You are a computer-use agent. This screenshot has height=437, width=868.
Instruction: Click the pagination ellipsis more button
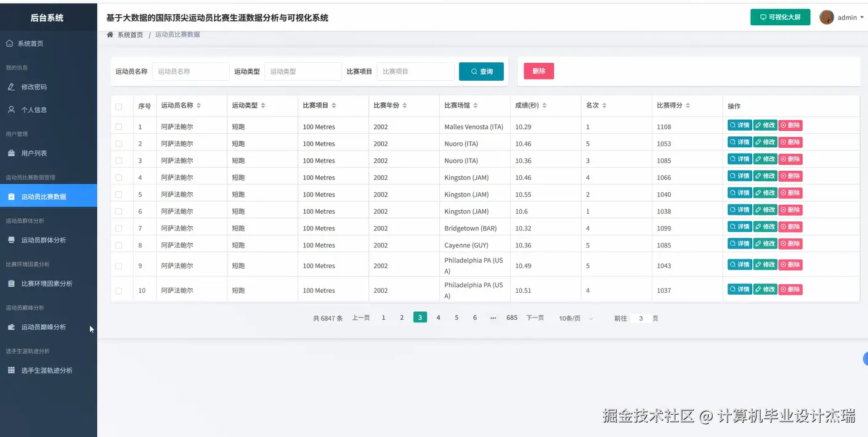point(493,318)
